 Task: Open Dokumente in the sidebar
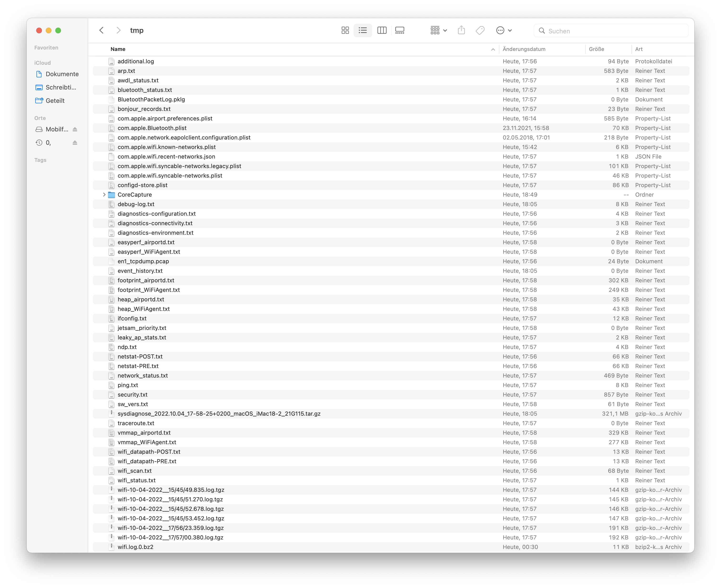(62, 74)
